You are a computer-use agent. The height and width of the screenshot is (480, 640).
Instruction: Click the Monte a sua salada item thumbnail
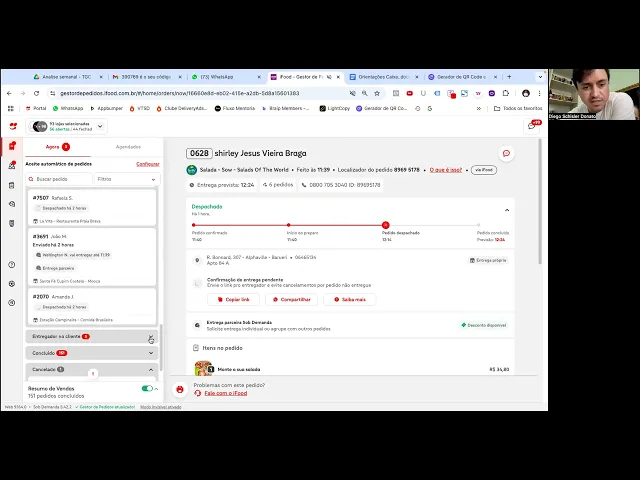point(203,368)
